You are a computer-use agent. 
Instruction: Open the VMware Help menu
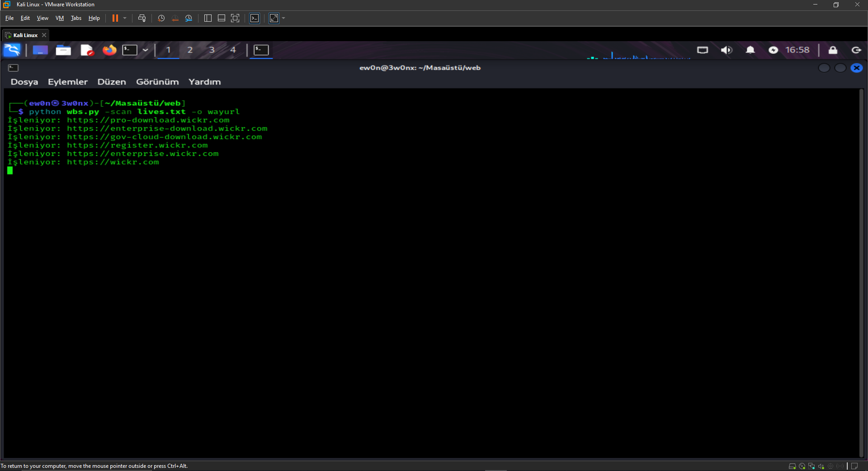tap(94, 18)
